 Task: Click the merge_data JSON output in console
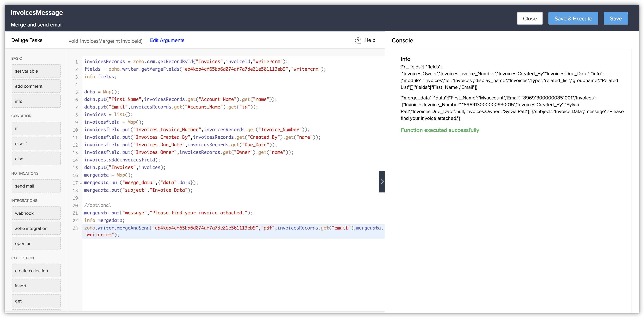coord(512,108)
